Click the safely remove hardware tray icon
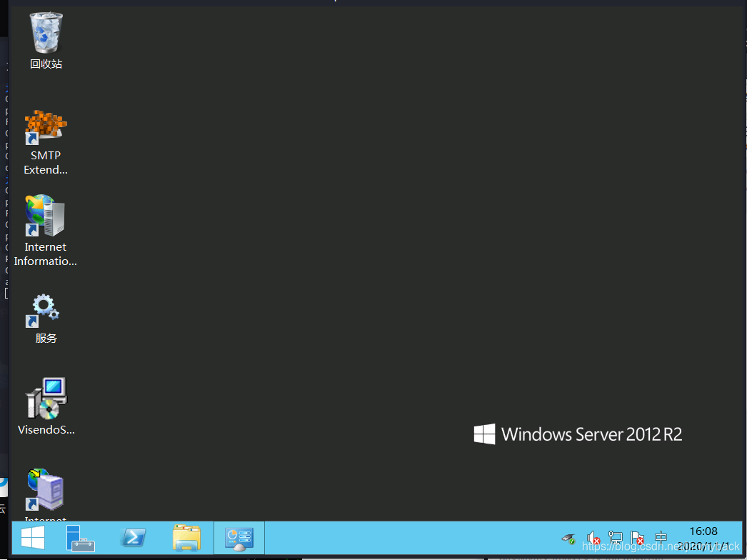The image size is (747, 560). (569, 539)
